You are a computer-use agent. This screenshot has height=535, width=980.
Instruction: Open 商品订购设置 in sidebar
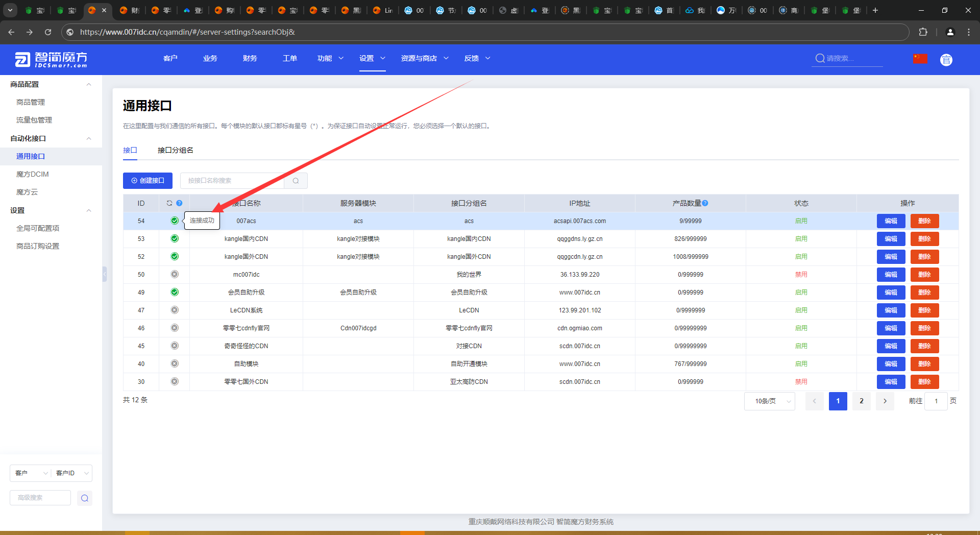(38, 246)
